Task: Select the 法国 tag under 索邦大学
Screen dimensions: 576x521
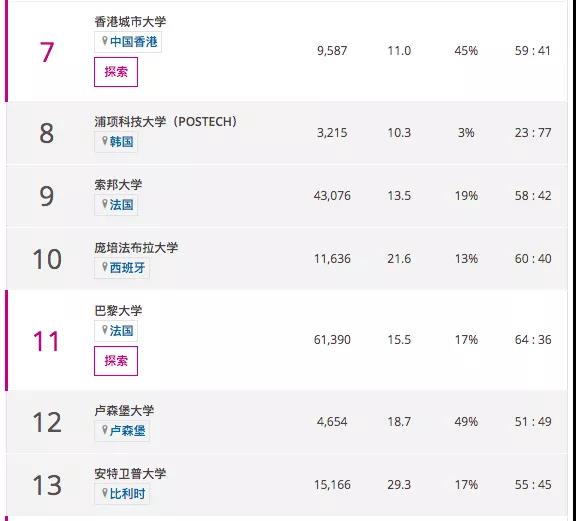Action: click(116, 205)
